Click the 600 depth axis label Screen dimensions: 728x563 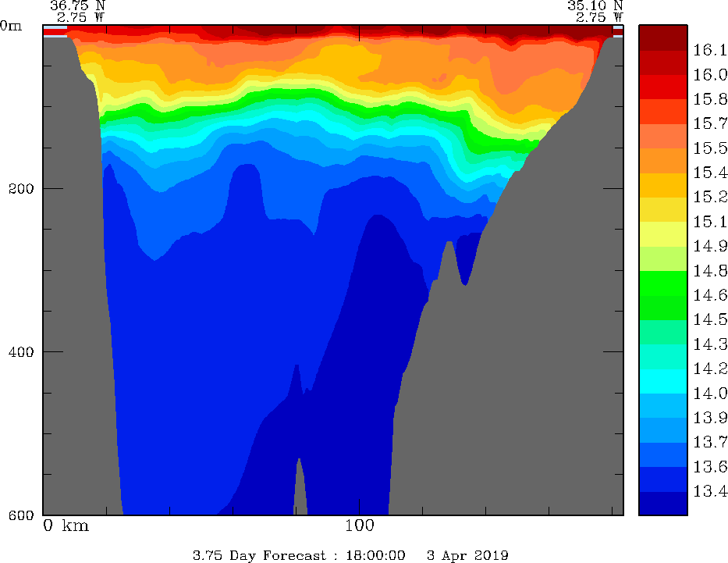[x=21, y=515]
